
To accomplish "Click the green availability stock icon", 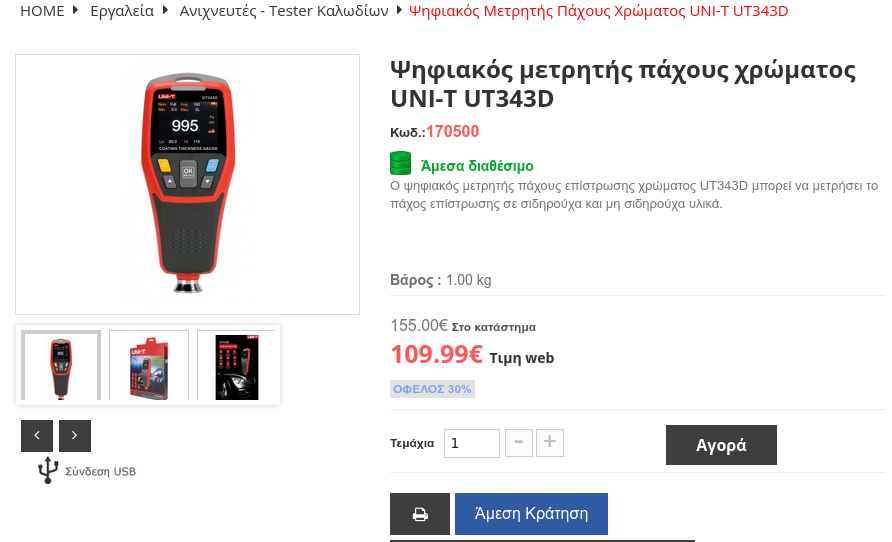I will coord(400,163).
